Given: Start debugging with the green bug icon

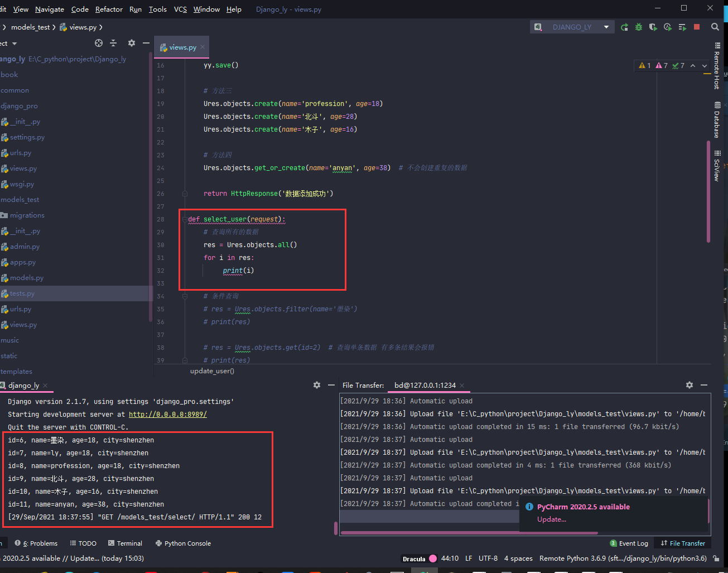Looking at the screenshot, I should 639,27.
